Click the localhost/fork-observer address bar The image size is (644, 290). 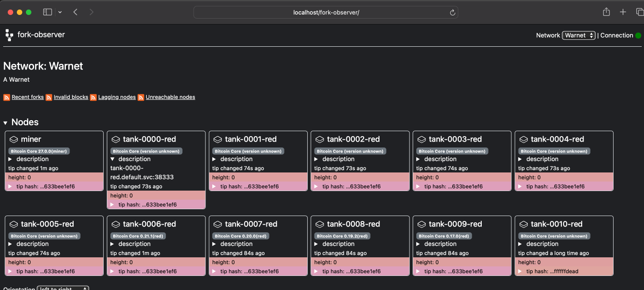pos(326,12)
